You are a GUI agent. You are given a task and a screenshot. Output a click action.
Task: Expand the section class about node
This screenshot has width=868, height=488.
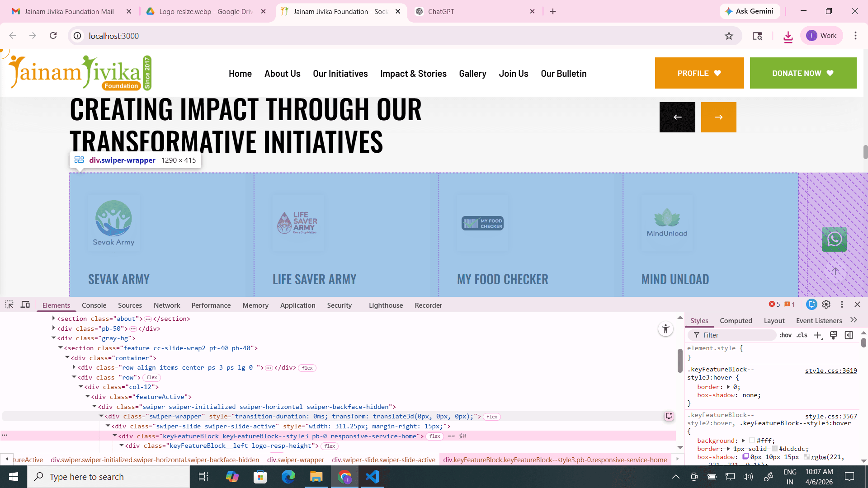54,319
